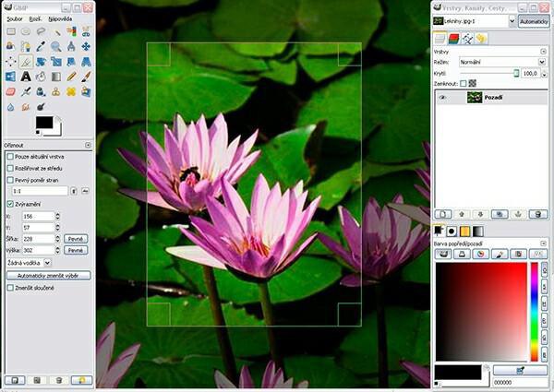Screen dimensions: 554x392
Task: Open the 'Barva popředí/pozadí' panel menu
Action: [x=544, y=244]
